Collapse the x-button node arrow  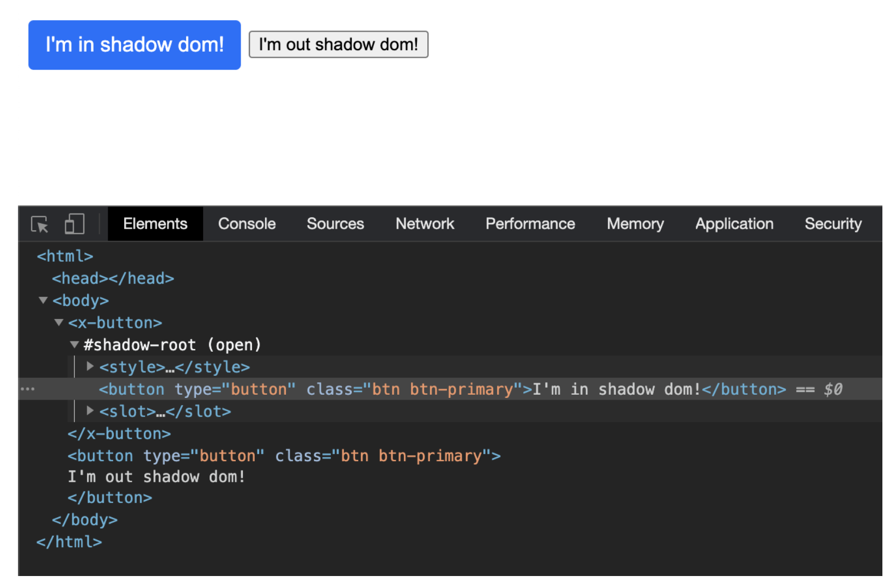click(x=59, y=322)
